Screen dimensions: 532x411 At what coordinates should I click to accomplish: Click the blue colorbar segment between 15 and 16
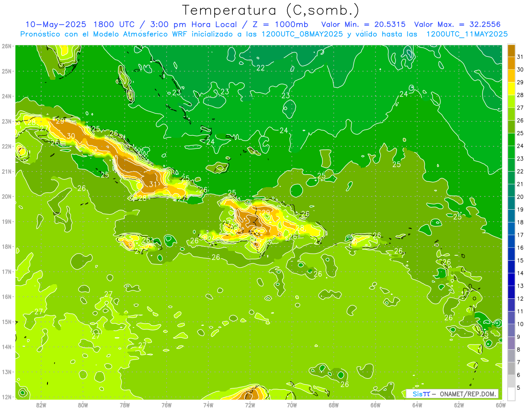tap(511, 254)
